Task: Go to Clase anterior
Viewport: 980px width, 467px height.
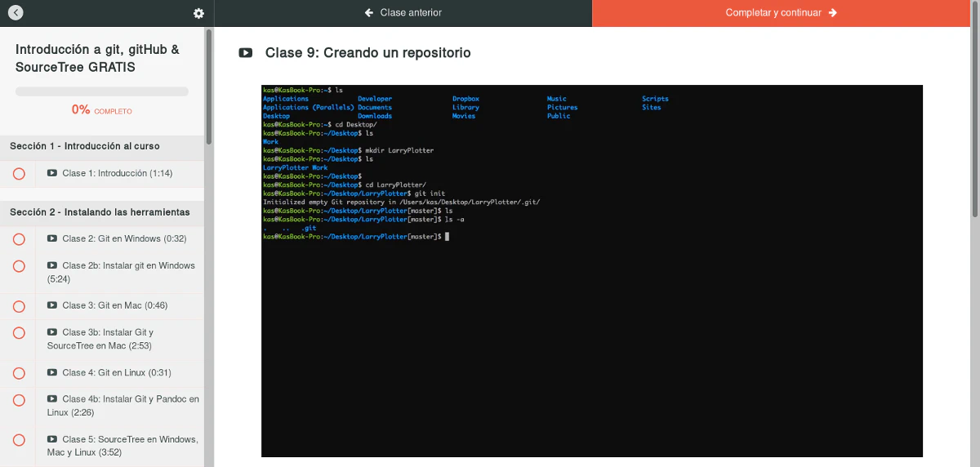Action: pyautogui.click(x=403, y=13)
